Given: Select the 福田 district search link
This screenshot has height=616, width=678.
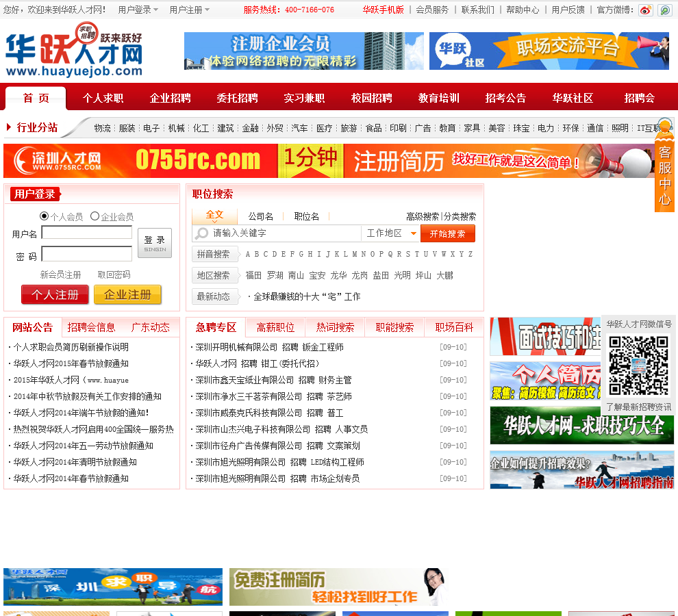Looking at the screenshot, I should (253, 275).
